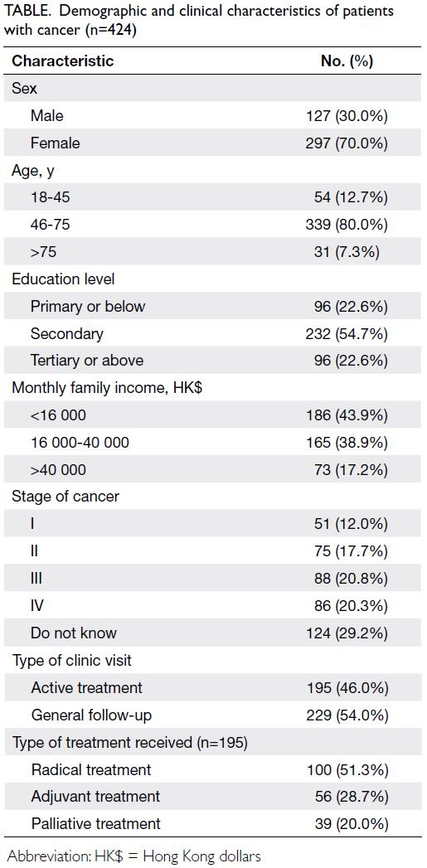Image resolution: width=427 pixels, height=868 pixels.
Task: Click the >75 age value 31 (7.3%)
Action: 351,252
